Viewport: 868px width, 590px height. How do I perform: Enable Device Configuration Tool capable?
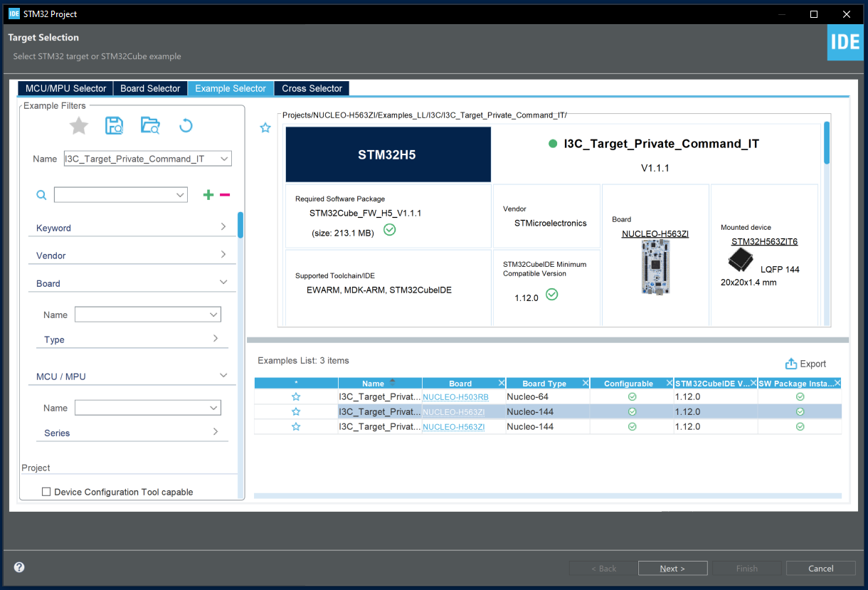point(46,491)
